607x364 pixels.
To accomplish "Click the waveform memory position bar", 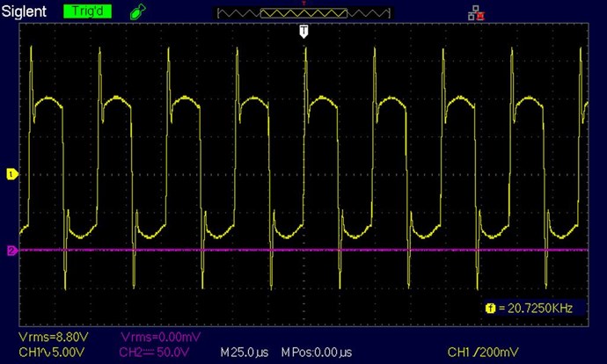I will [x=303, y=13].
